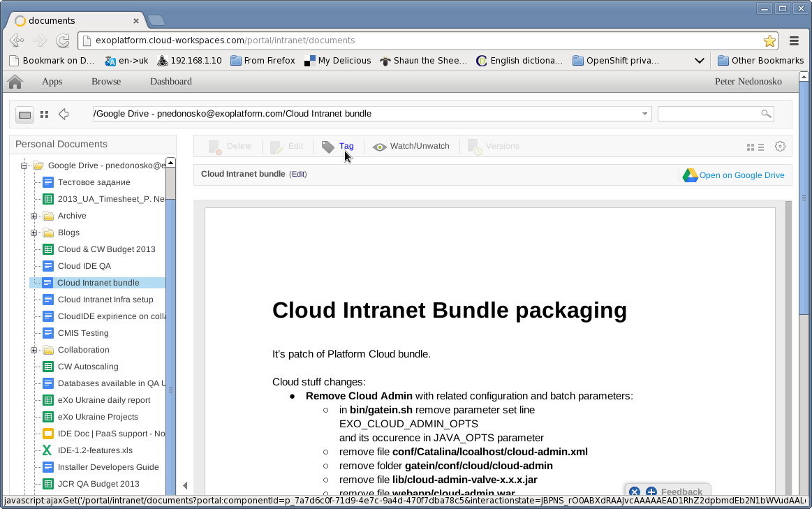
Task: Open the bookmarks bar overflow chevron
Action: point(699,61)
